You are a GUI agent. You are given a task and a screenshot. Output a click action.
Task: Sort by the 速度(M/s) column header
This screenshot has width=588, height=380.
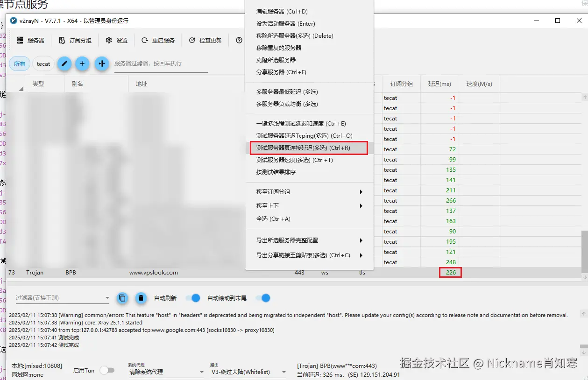479,84
